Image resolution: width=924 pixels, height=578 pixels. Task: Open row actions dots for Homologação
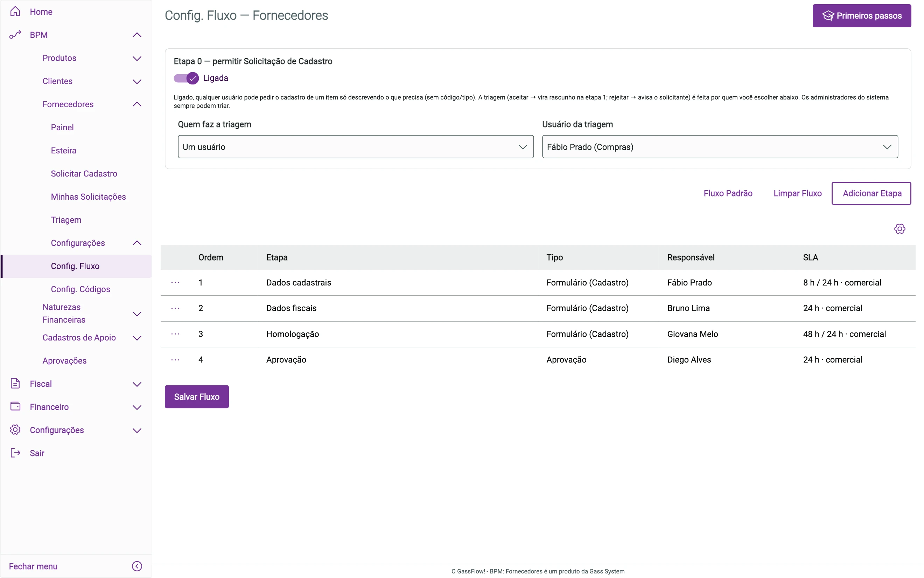(175, 334)
